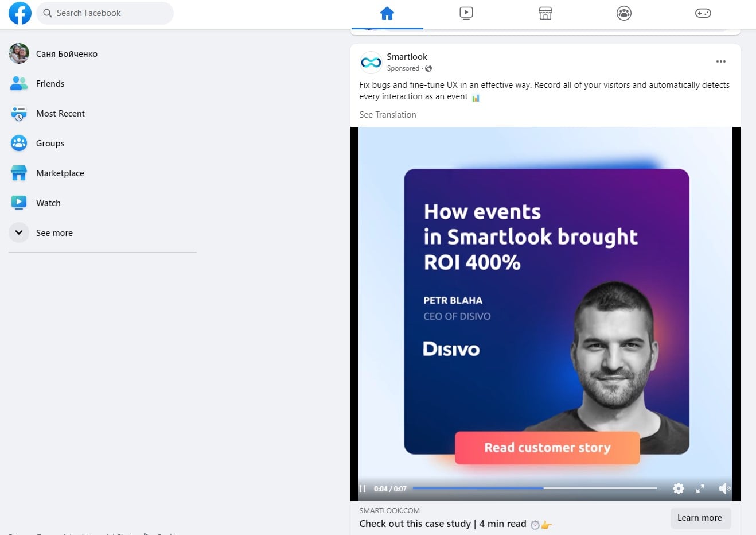Image resolution: width=756 pixels, height=535 pixels.
Task: Open the Watch video tab in the top bar
Action: [x=466, y=13]
